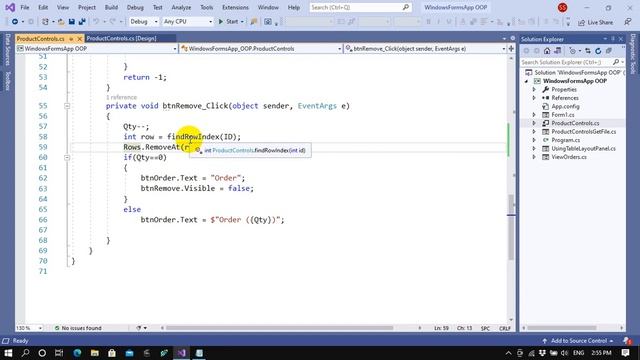The image size is (640, 360).
Task: Collapse the if(Qty==0) block outline
Action: (67, 158)
